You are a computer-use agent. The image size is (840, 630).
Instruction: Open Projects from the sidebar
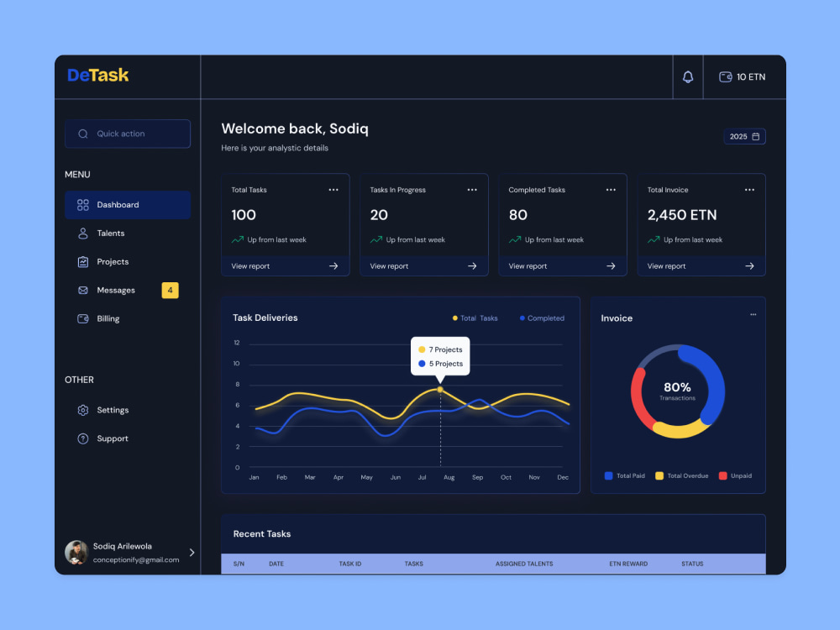[x=128, y=261]
